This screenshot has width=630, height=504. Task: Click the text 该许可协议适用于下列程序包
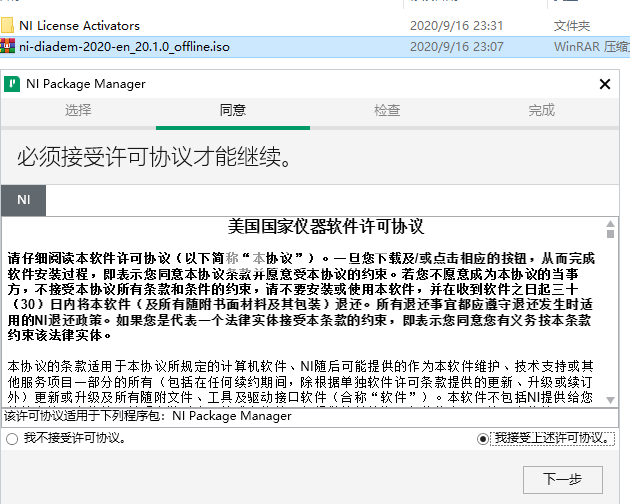pyautogui.click(x=85, y=416)
